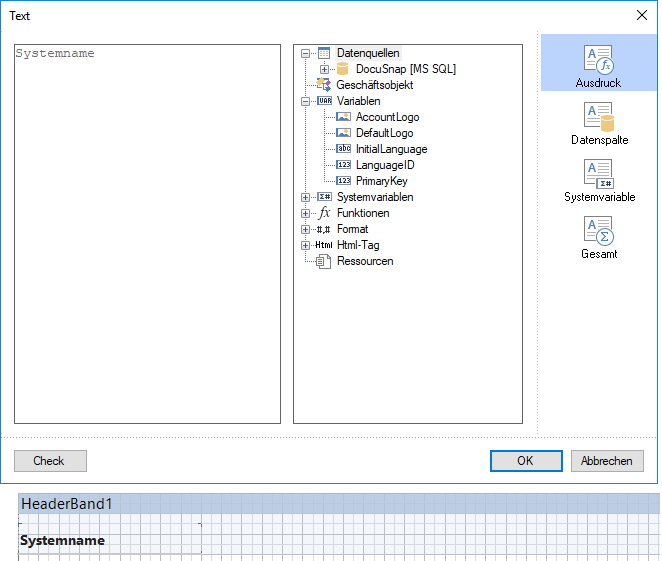Select the Systemvariablen tree label
This screenshot has height=561, width=662.
[375, 197]
